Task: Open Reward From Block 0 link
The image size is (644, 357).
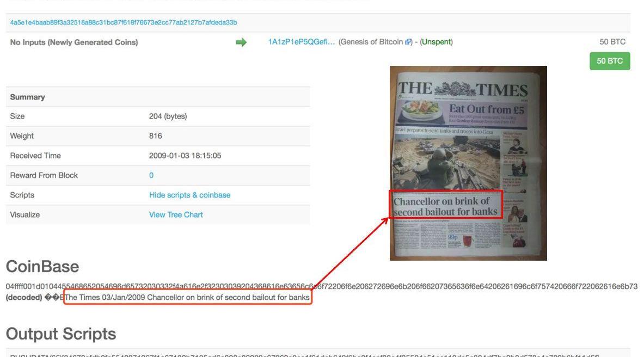Action: (151, 175)
